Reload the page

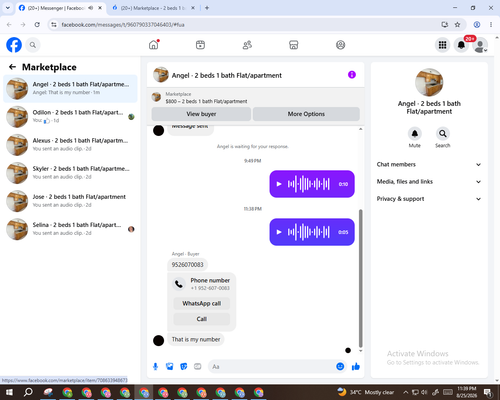[x=37, y=25]
